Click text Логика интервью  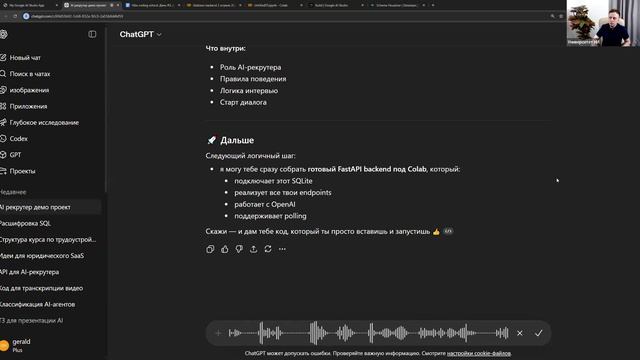[x=249, y=91]
